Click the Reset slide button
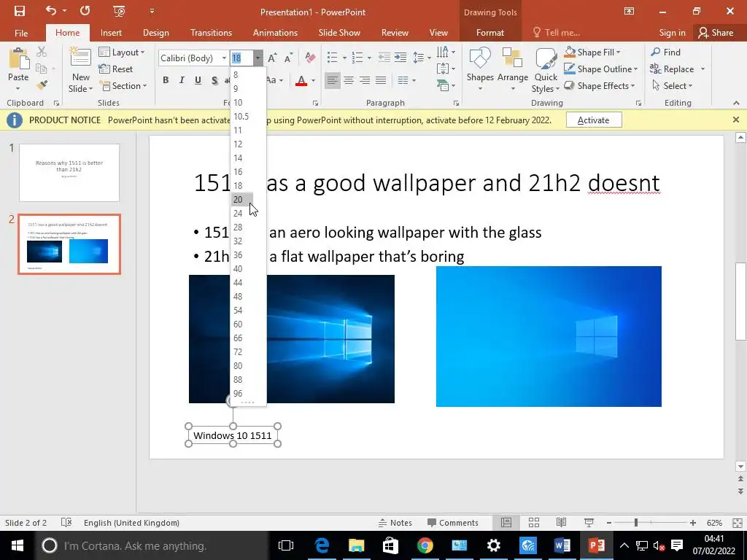 pyautogui.click(x=116, y=69)
